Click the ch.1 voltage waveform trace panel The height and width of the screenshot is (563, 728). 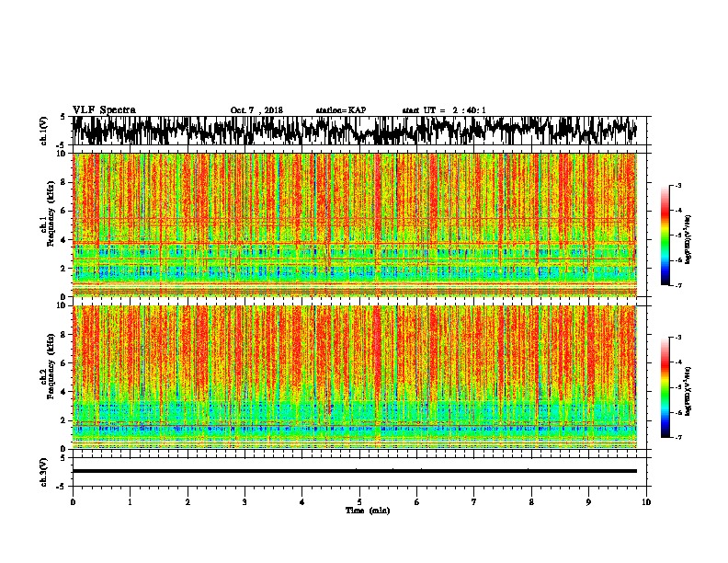click(x=358, y=131)
